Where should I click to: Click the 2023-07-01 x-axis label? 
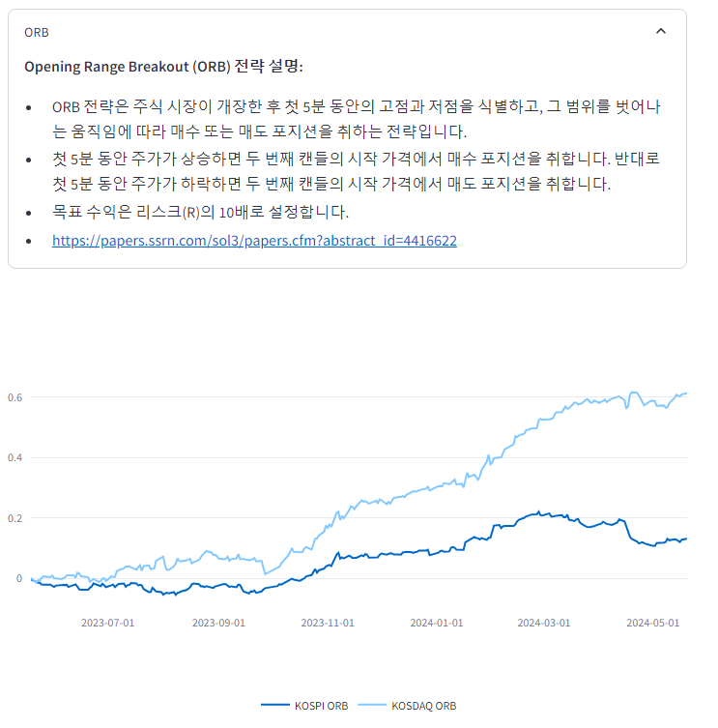point(108,623)
